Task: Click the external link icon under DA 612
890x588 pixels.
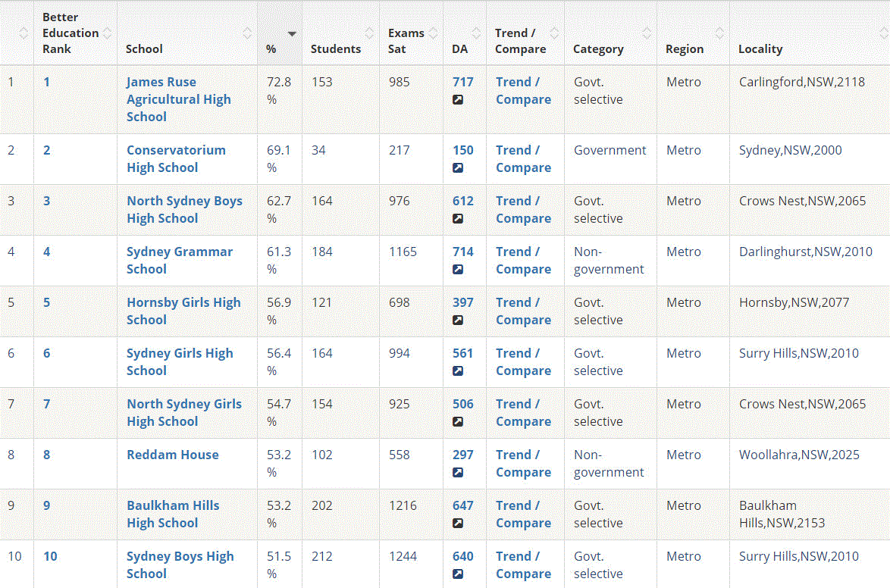Action: 458,219
